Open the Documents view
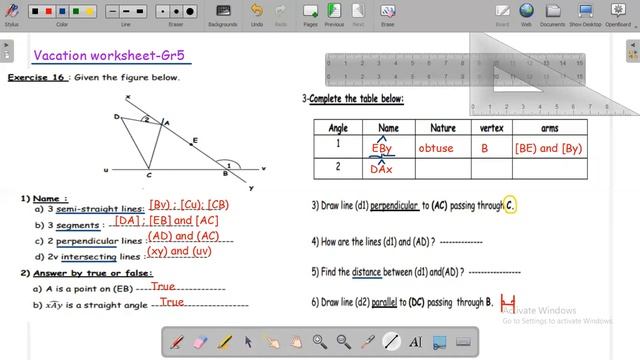 552,15
